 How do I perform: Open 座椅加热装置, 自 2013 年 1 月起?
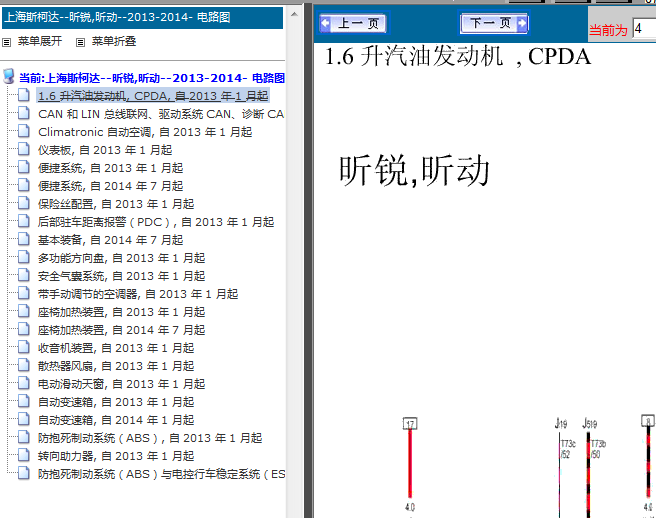pos(121,312)
